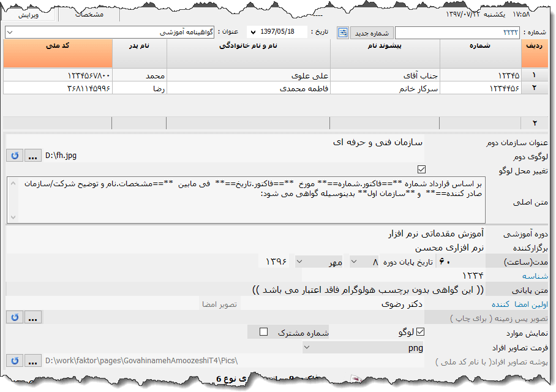Open the number selection icon beside شماره جدید
This screenshot has height=392, width=556.
(x=344, y=32)
